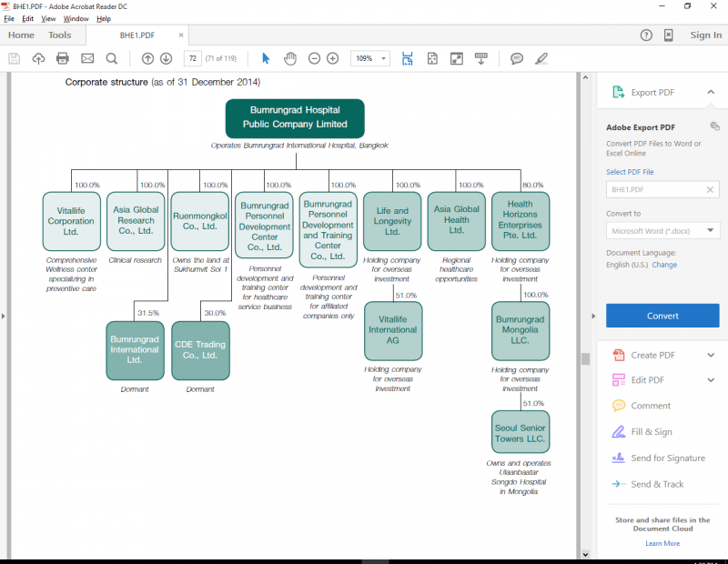
Task: Collapse the Export PDF panel
Action: click(x=711, y=92)
